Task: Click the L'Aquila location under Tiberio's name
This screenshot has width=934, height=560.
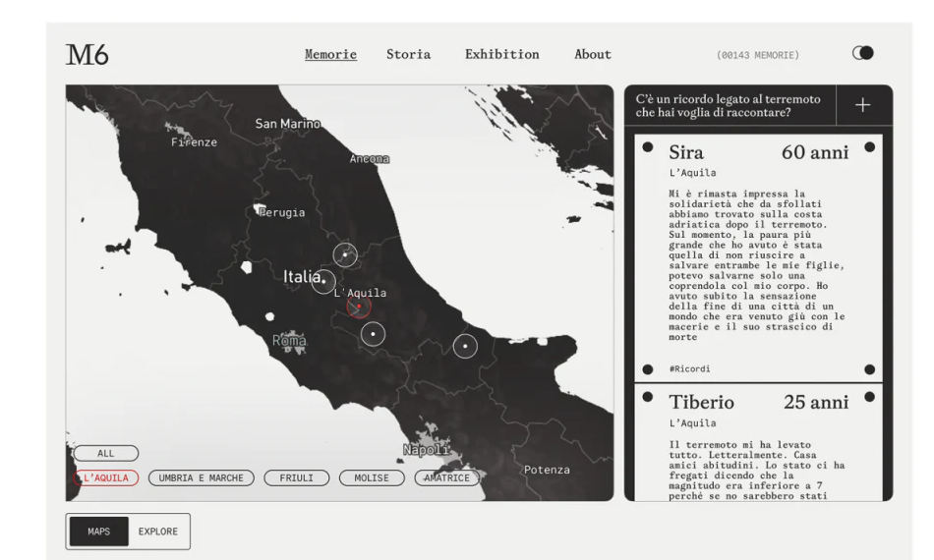Action: [x=692, y=423]
